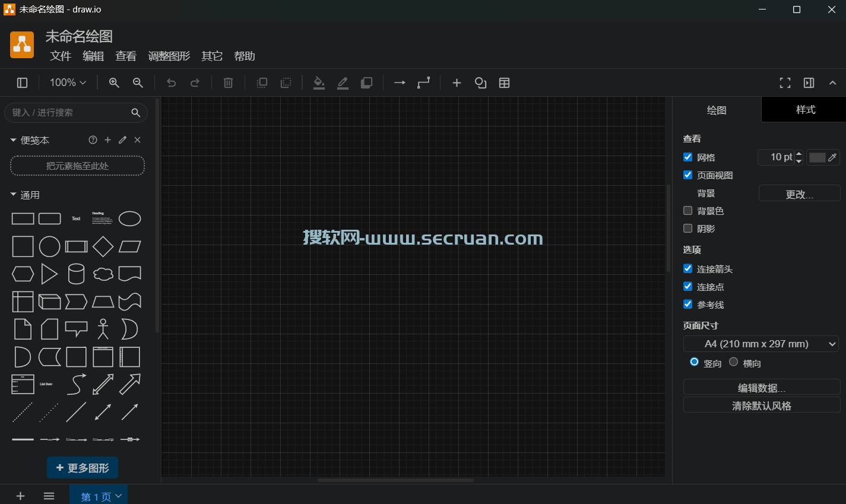The height and width of the screenshot is (504, 846).
Task: Open the A4 page size dropdown
Action: point(761,344)
